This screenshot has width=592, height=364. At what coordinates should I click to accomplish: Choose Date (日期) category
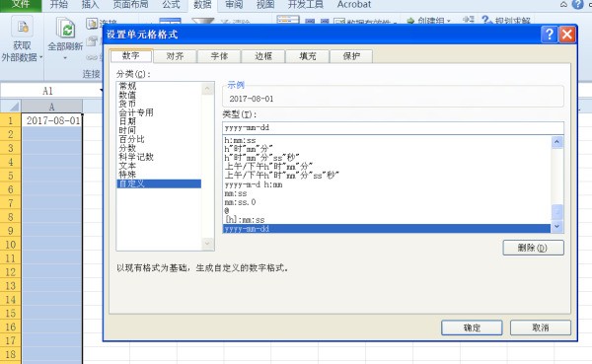[x=127, y=121]
